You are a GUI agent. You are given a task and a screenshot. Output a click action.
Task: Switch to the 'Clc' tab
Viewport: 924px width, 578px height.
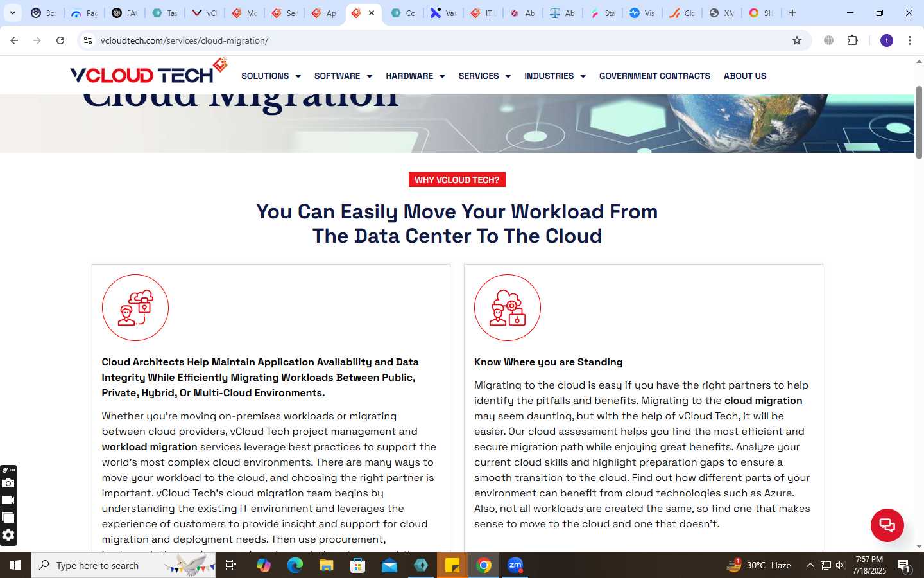coord(682,13)
